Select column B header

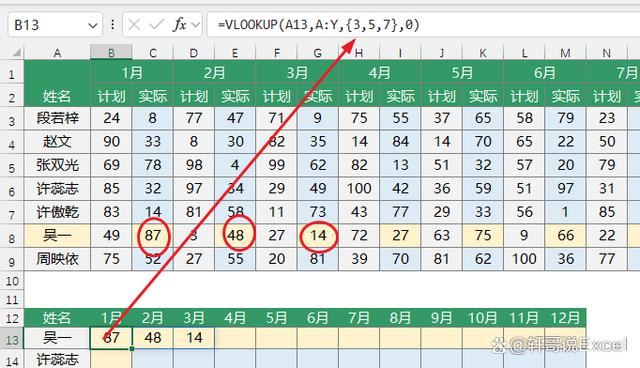coord(111,53)
